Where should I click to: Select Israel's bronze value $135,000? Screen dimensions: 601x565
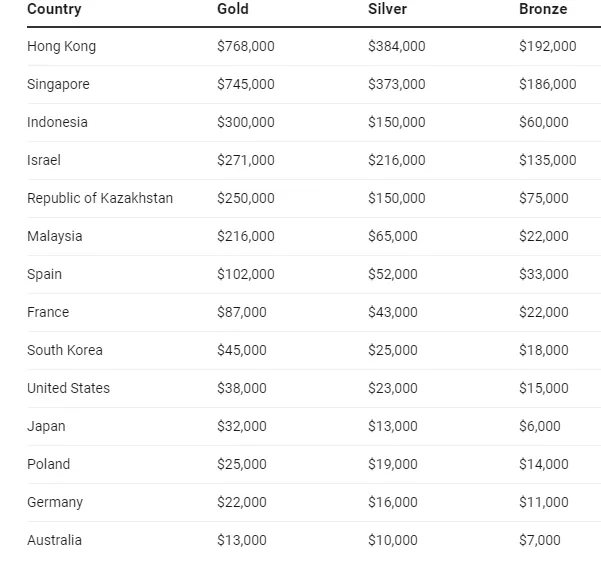547,160
